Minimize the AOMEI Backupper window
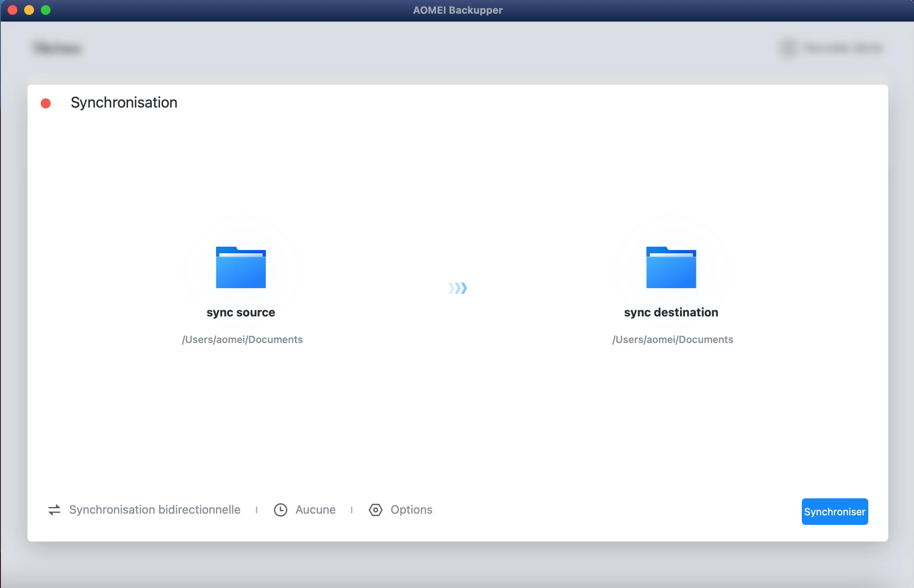 (29, 10)
